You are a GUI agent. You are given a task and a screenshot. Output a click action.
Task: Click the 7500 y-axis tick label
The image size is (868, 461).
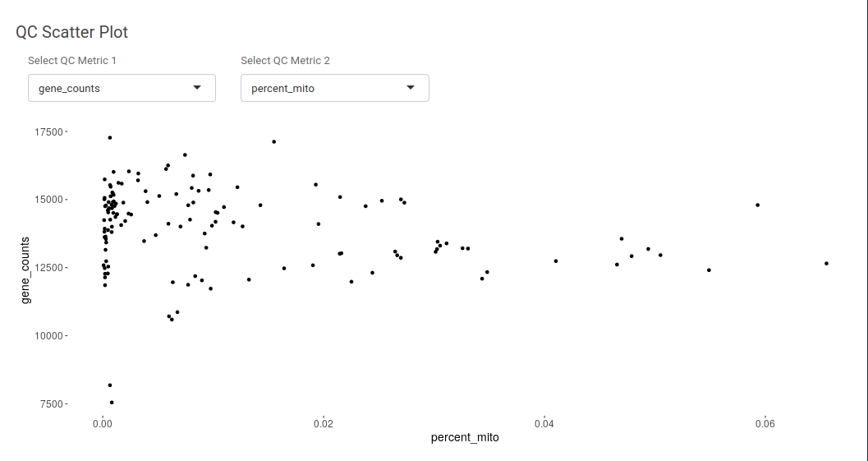point(51,404)
